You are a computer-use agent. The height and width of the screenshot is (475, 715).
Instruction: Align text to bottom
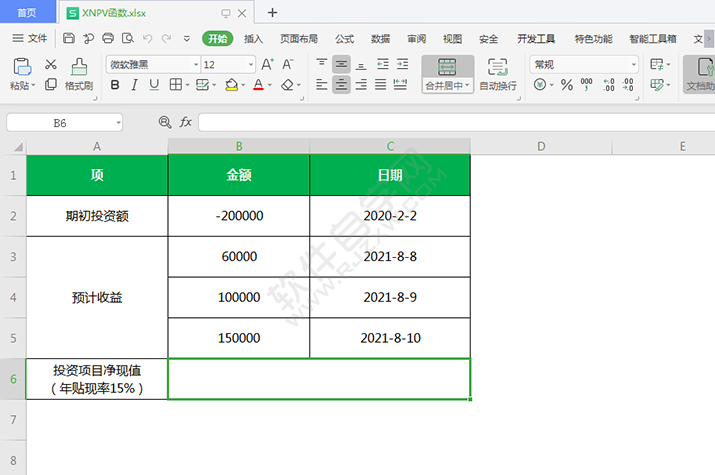pos(361,64)
